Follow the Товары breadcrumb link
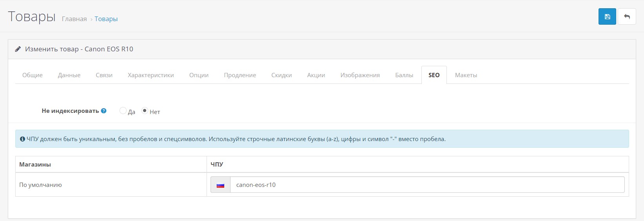 pyautogui.click(x=106, y=19)
